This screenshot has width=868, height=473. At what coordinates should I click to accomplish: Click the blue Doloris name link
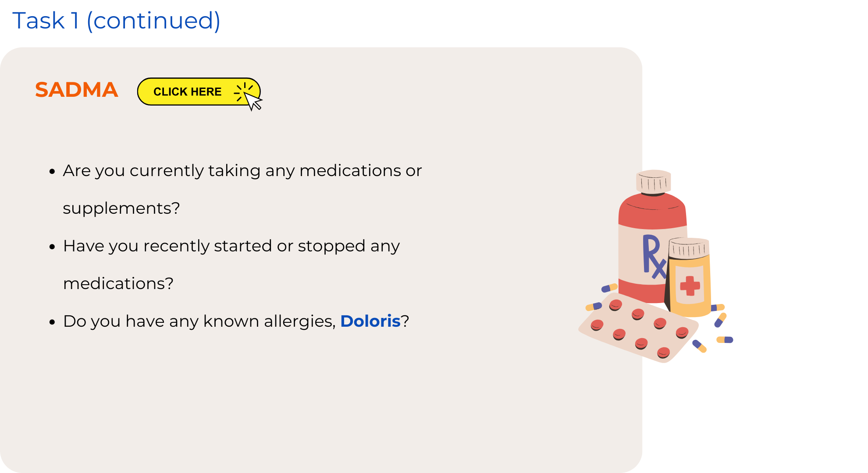[x=370, y=321]
